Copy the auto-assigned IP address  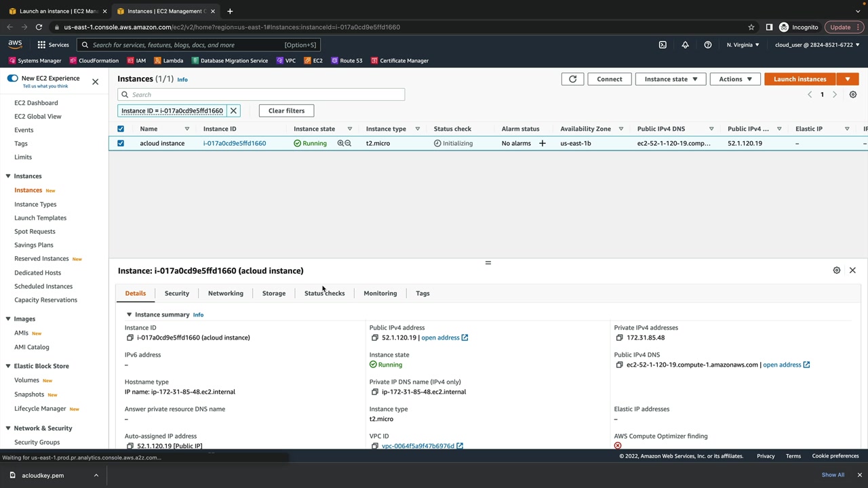130,446
